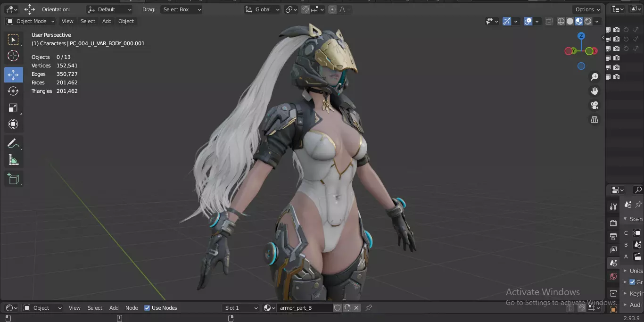Open the gizmo visibility options dropdown
This screenshot has height=322, width=644.
click(x=516, y=21)
